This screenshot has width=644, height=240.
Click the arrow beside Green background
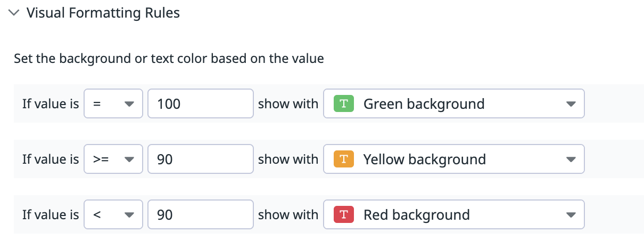(571, 104)
